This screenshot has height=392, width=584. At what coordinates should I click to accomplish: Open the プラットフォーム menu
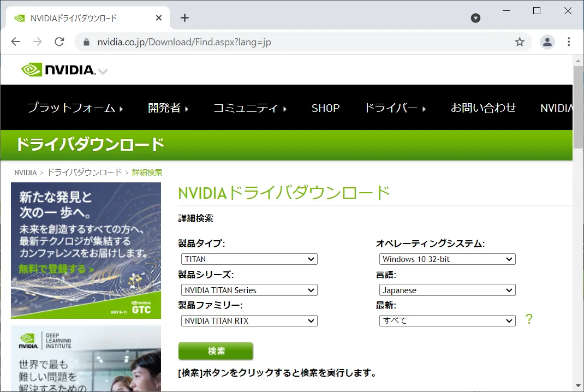(75, 108)
